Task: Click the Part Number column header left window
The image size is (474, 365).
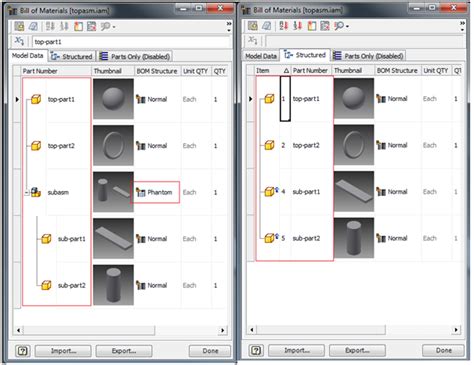Action: tap(56, 71)
